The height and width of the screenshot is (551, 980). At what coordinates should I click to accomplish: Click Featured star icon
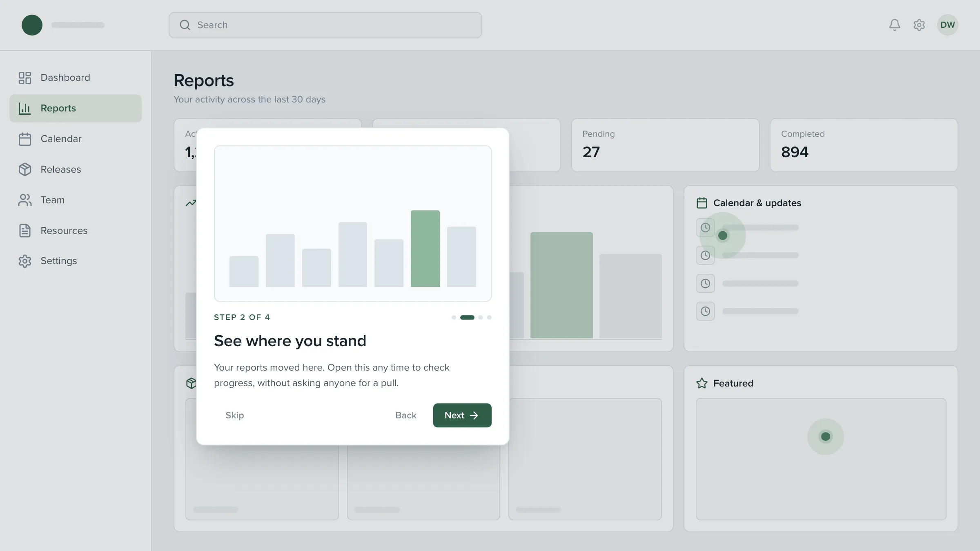[702, 383]
